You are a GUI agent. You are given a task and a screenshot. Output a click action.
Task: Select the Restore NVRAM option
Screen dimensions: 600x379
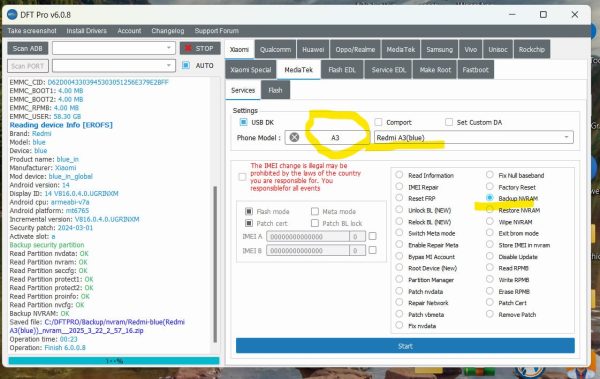[514, 210]
